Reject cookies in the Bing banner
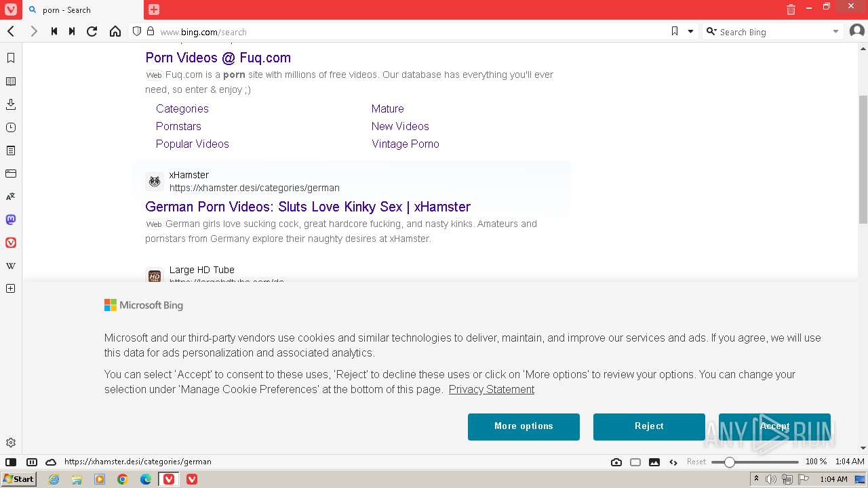The width and height of the screenshot is (868, 488). (649, 426)
